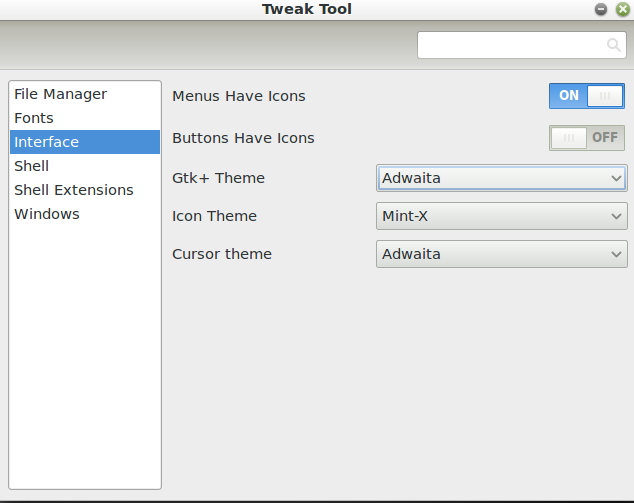Image resolution: width=634 pixels, height=503 pixels.
Task: Enable the Buttons Have Icons switch
Action: tap(586, 138)
